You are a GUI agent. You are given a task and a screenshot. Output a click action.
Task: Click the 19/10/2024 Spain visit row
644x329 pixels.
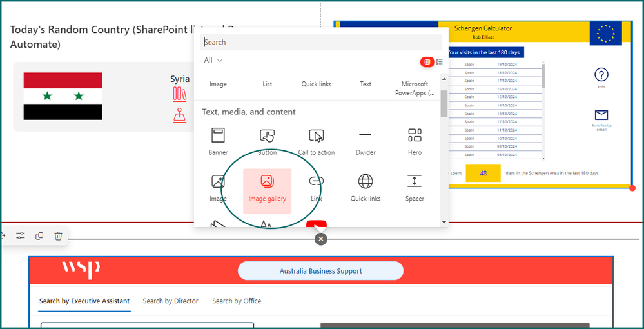(x=495, y=64)
